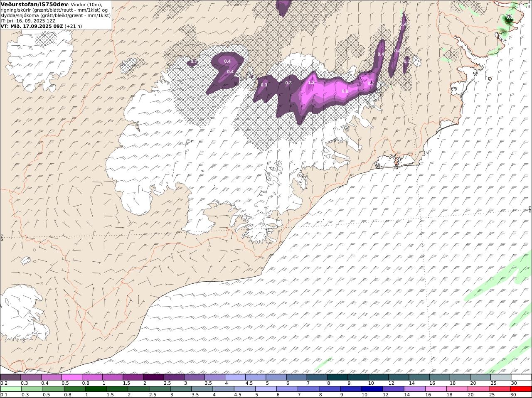Click the initial time 'IT: þri. 16. 09. 2025 12Z'
Image resolution: width=532 pixels, height=398 pixels.
(28, 20)
